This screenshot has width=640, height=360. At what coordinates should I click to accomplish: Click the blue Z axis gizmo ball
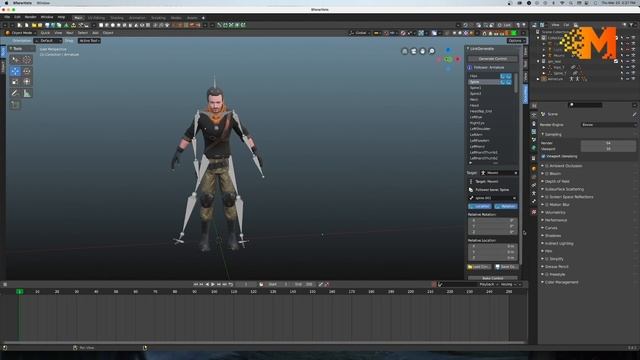448,50
